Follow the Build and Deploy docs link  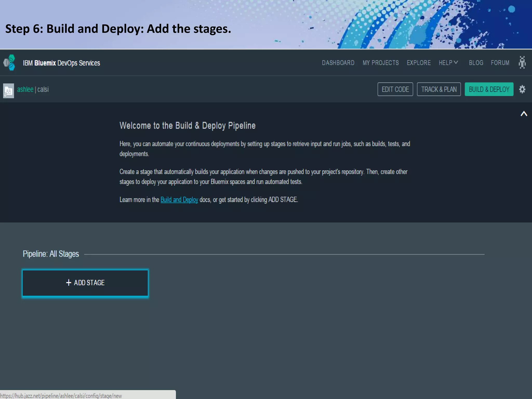pyautogui.click(x=179, y=200)
